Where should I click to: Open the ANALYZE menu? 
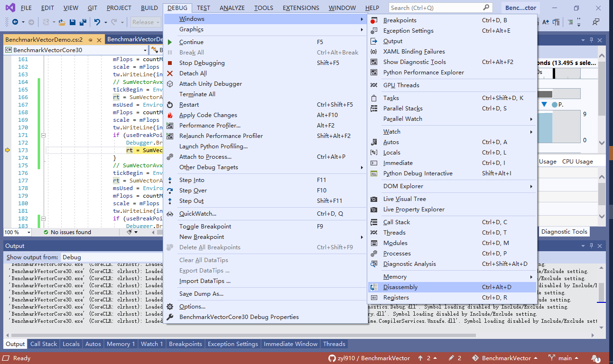tap(232, 8)
